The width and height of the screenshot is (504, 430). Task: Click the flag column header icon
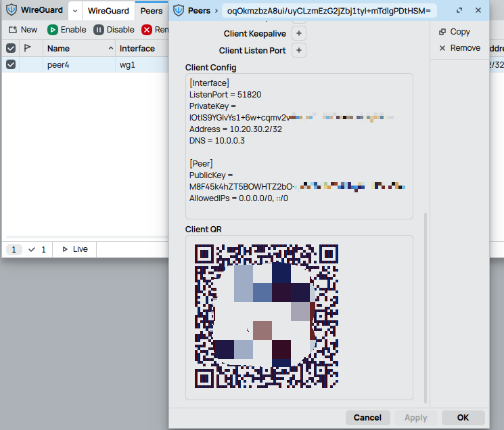click(x=27, y=48)
